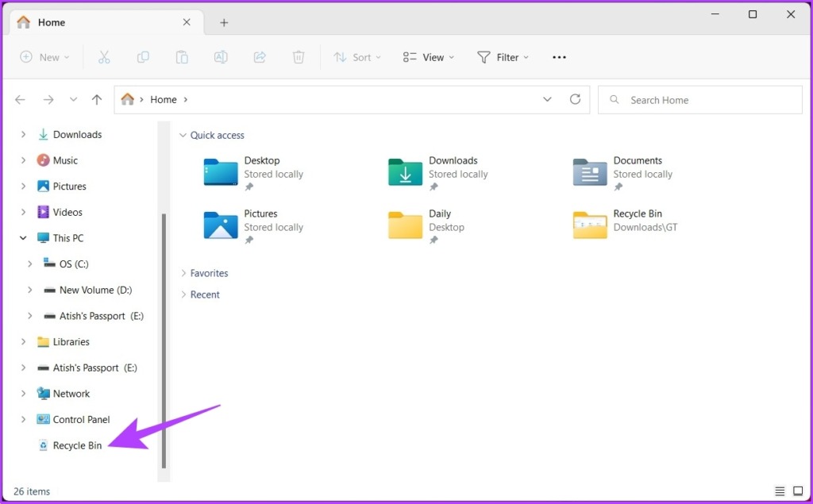Add a new tab with plus button
Image resolution: width=813 pixels, height=504 pixels.
[x=224, y=22]
